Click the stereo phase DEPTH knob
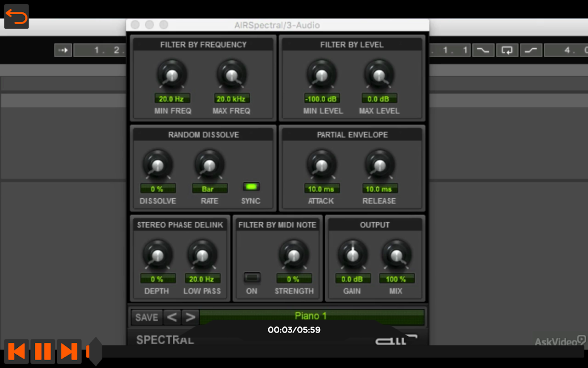Screen dimensions: 588x368 [x=158, y=255]
